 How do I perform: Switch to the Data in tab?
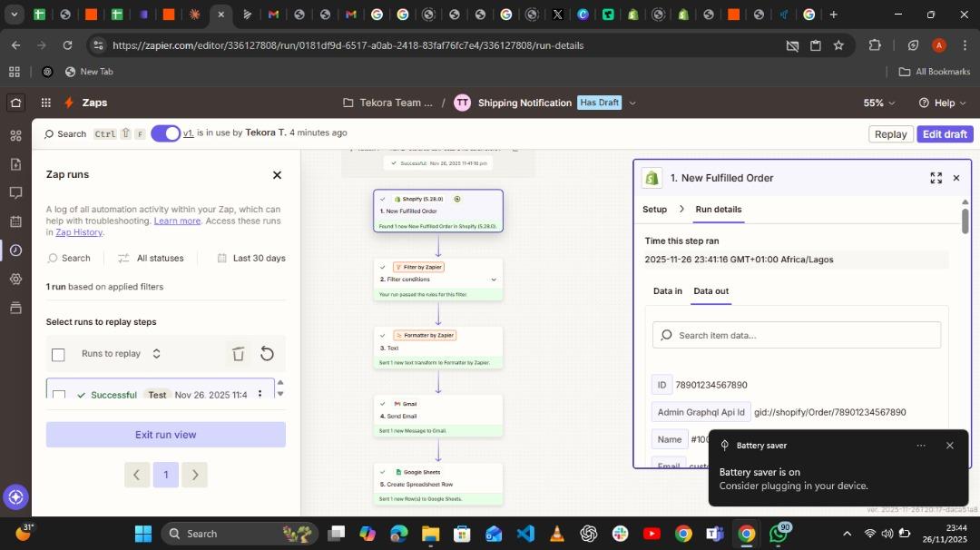pos(668,290)
